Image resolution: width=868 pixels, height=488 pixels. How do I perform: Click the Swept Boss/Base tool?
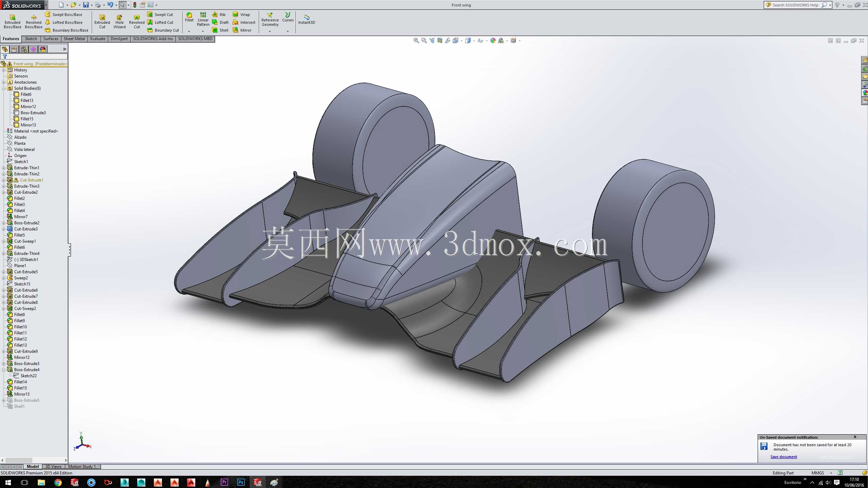pyautogui.click(x=64, y=15)
